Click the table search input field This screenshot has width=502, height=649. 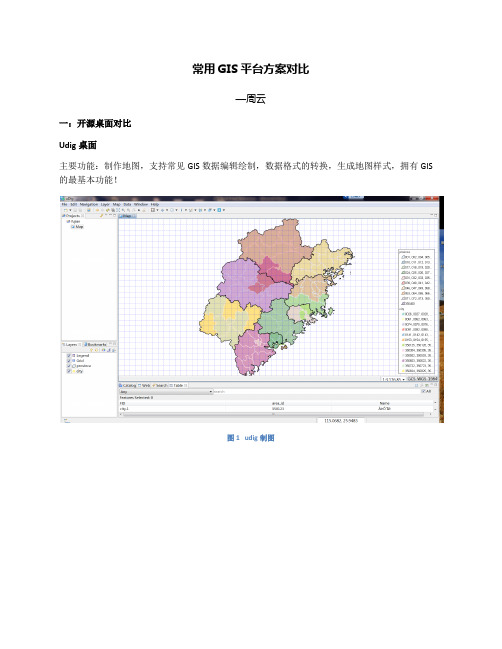317,392
